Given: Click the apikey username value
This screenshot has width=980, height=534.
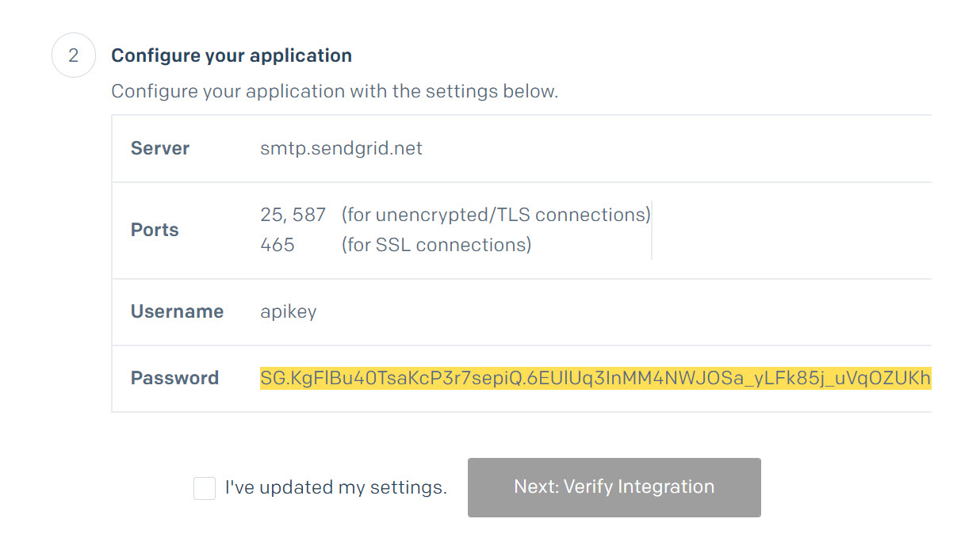Looking at the screenshot, I should [289, 311].
